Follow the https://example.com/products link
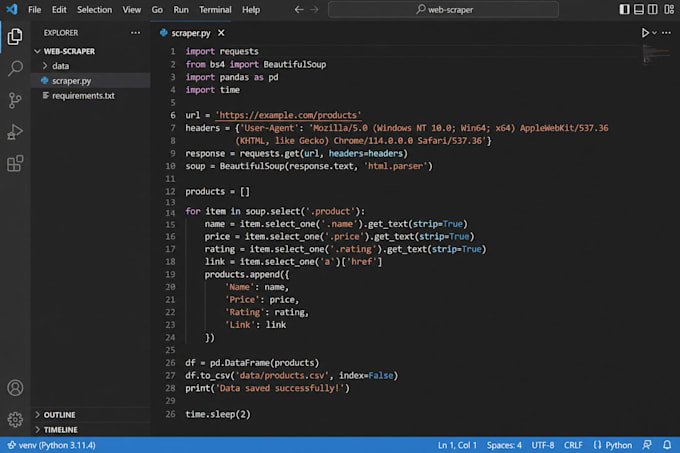This screenshot has height=453, width=680. [x=288, y=115]
